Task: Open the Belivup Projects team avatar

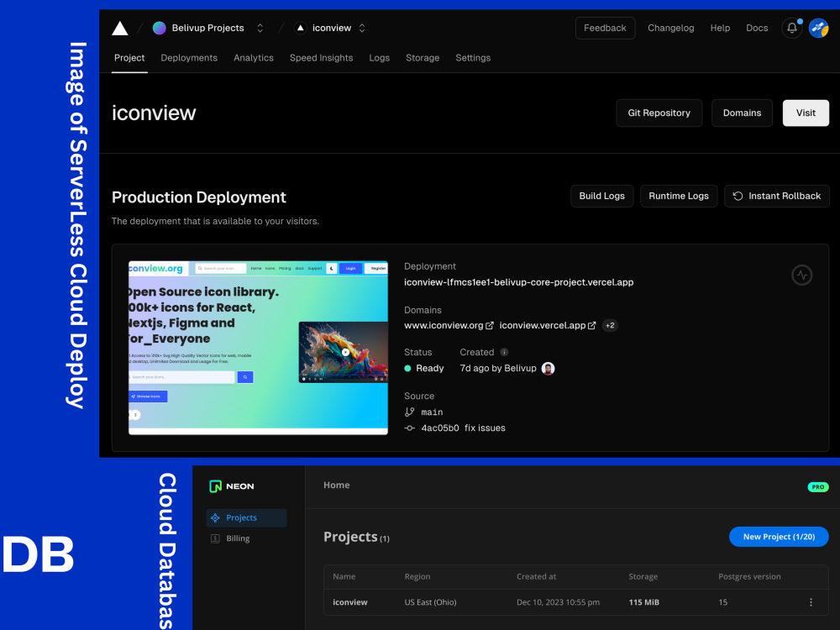Action: (159, 28)
